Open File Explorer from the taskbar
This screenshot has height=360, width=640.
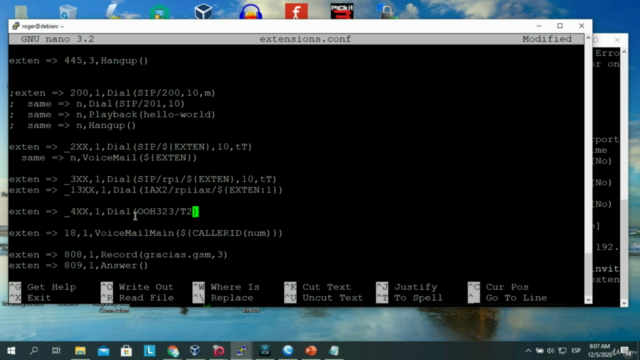(x=80, y=351)
